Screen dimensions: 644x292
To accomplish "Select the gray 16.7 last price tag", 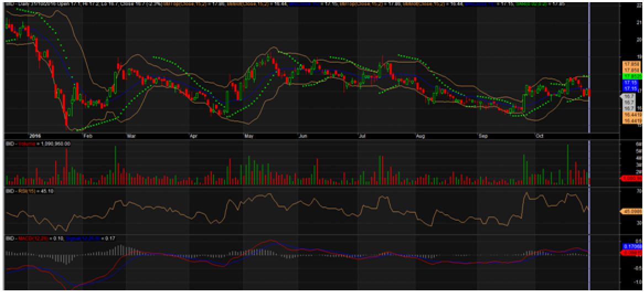I will [628, 95].
